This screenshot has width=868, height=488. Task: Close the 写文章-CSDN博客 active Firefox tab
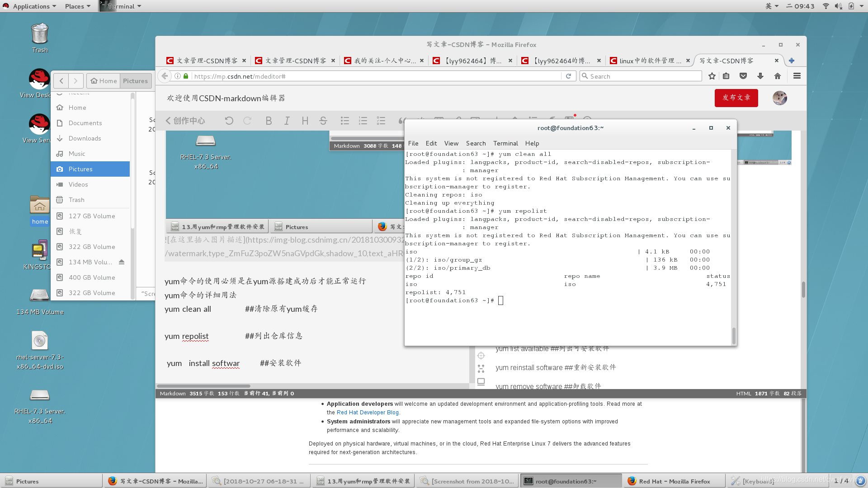click(777, 61)
